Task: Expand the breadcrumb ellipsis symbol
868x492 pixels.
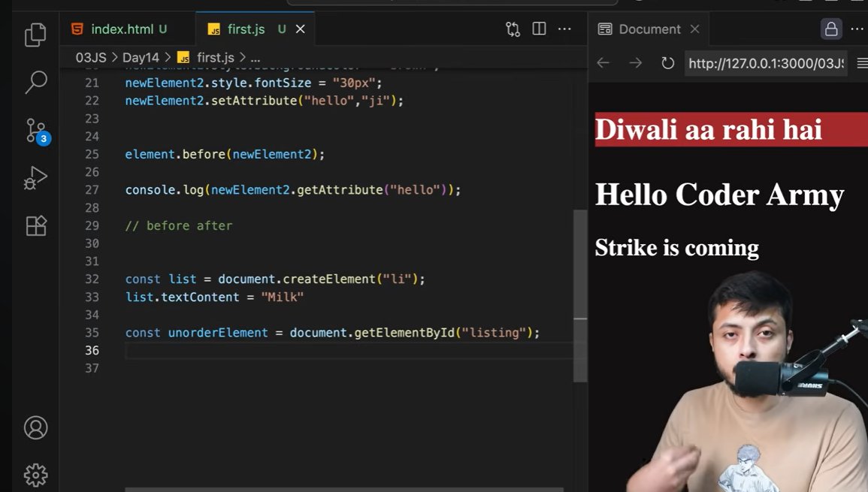Action: 256,58
